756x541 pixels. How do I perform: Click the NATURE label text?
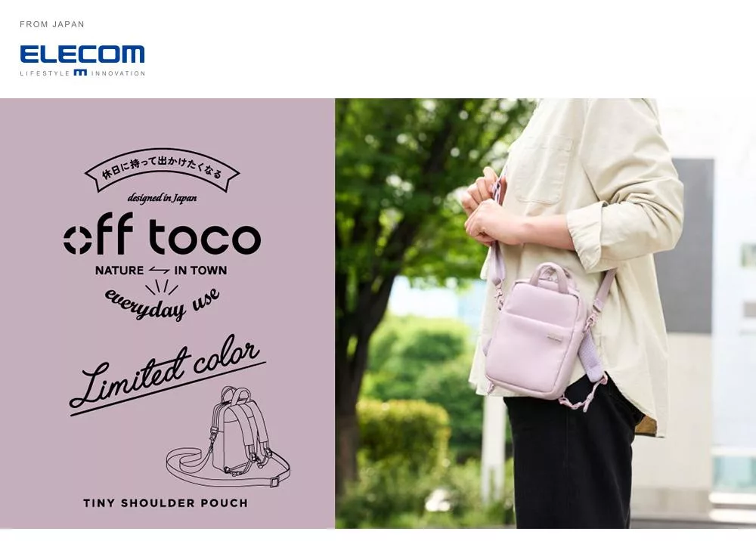coord(119,270)
